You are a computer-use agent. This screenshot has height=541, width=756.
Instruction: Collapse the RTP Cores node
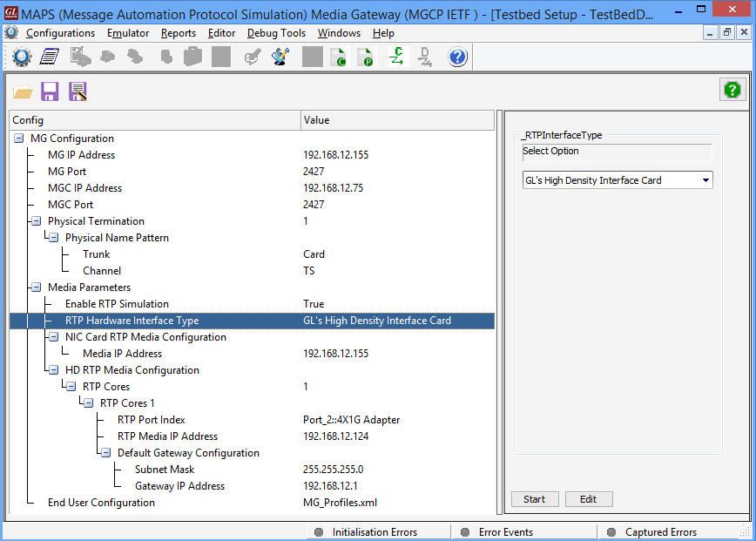click(x=71, y=387)
